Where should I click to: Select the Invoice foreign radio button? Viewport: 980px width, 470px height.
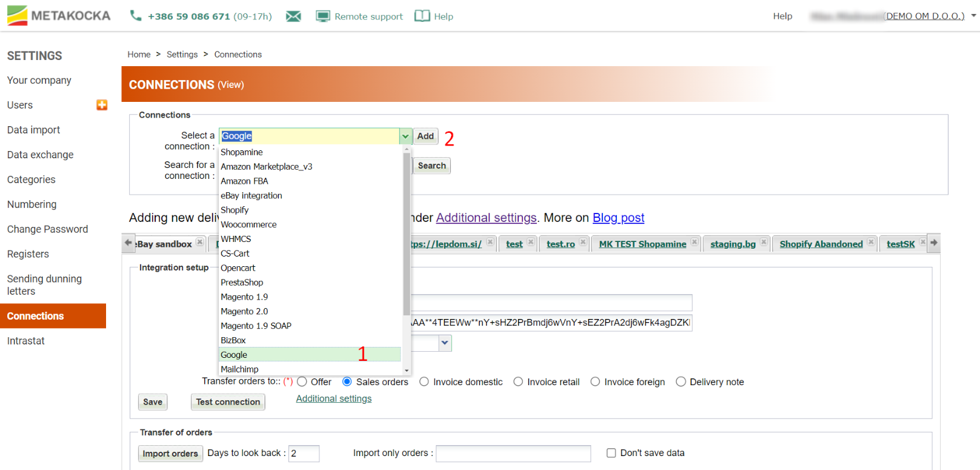595,381
